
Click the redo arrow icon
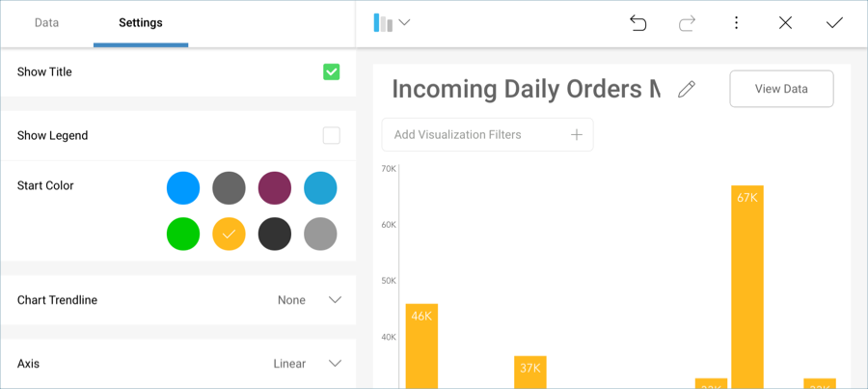687,23
